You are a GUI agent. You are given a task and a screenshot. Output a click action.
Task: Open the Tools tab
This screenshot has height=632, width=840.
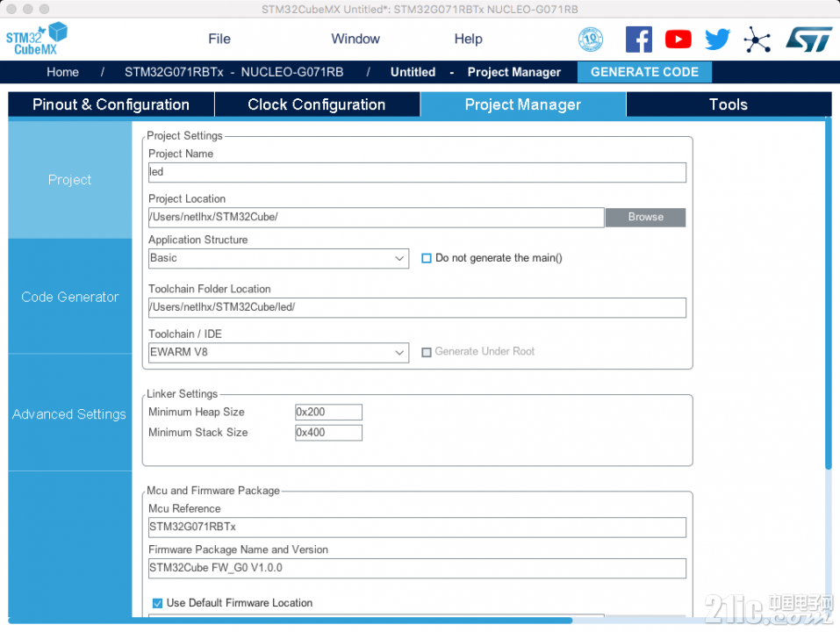[x=729, y=104]
